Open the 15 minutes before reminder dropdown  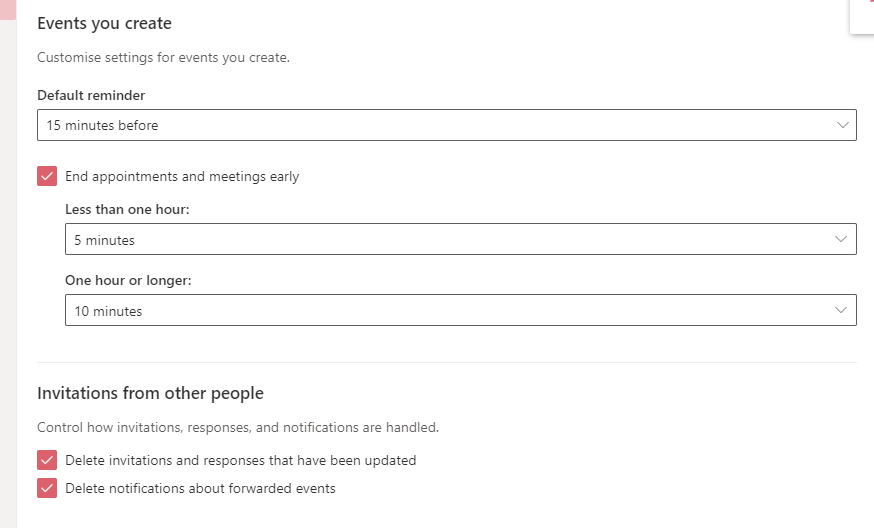(x=446, y=125)
